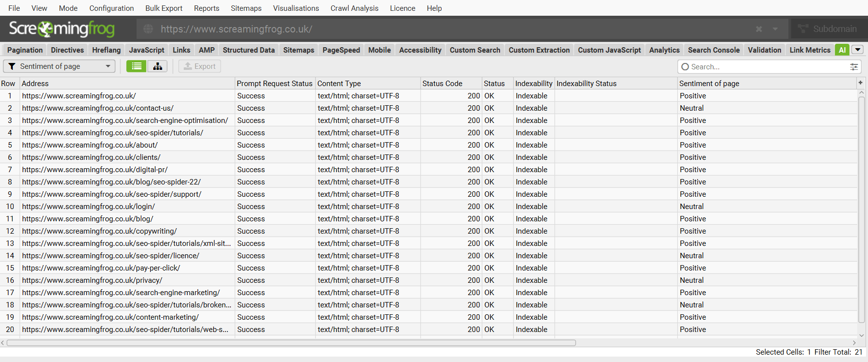Sort by Status Code column header
868x362 pixels.
pos(451,83)
